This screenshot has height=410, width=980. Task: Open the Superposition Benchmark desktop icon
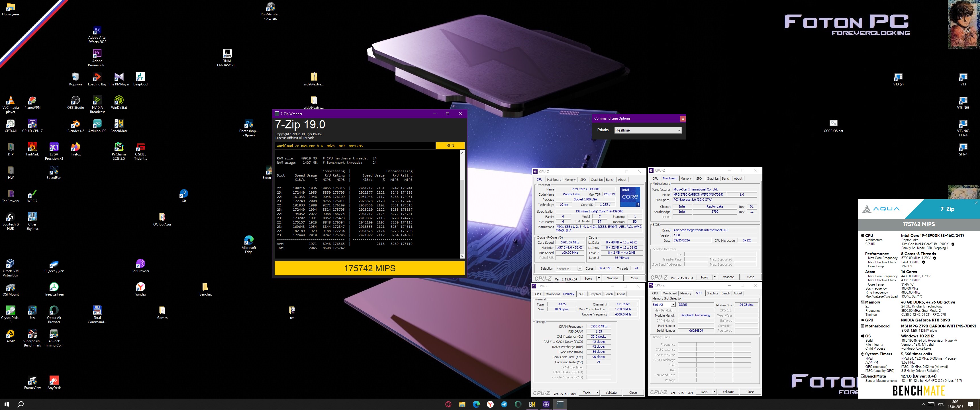point(32,338)
